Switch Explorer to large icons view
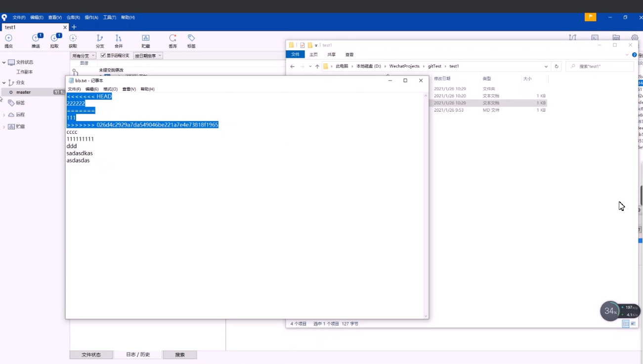Screen dimensions: 643x364 pyautogui.click(x=633, y=324)
